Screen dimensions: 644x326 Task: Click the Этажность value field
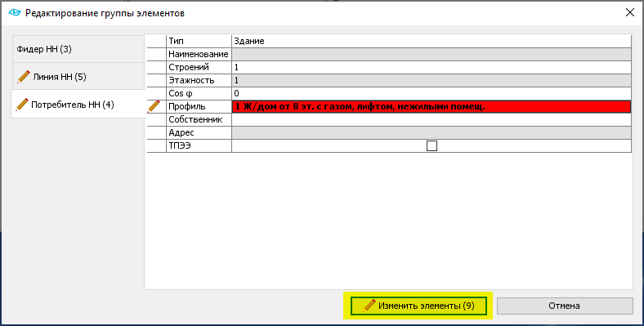coord(432,80)
